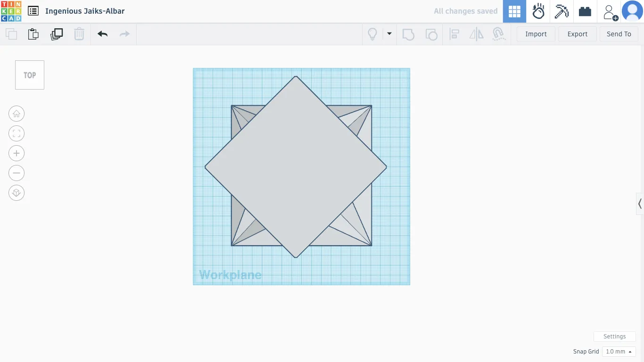Select the Copy tool in the toolbar
The height and width of the screenshot is (362, 644).
(x=11, y=34)
